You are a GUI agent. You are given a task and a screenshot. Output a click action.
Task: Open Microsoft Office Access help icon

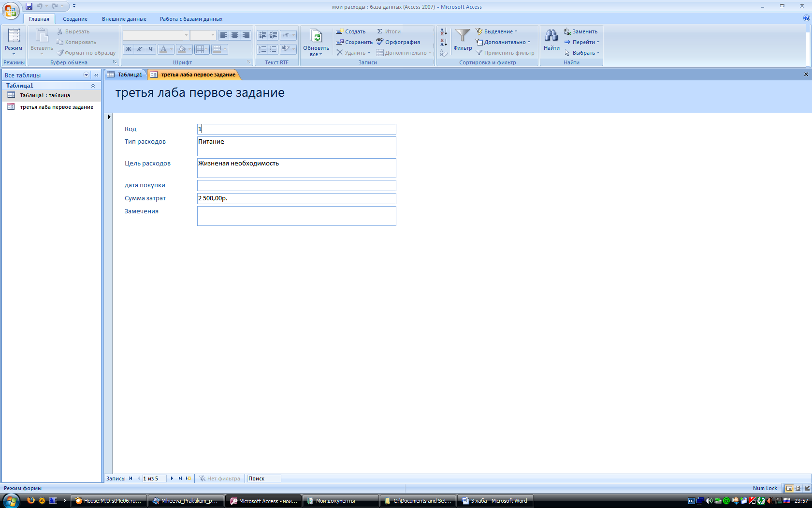(806, 18)
